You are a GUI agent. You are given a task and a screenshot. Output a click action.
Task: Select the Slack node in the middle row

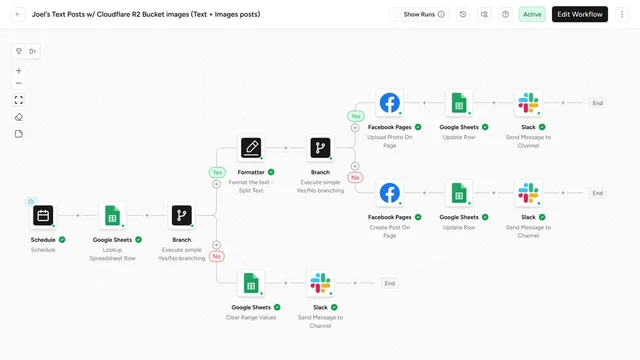(529, 193)
